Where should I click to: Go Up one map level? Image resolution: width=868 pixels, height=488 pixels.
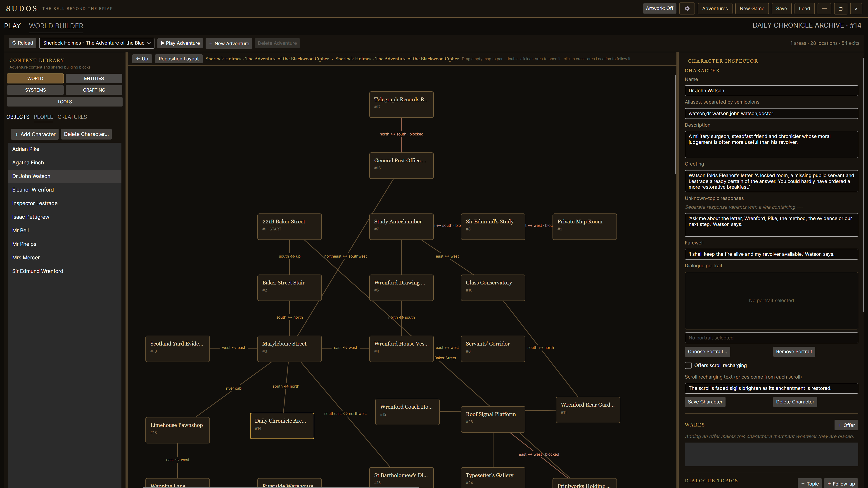pyautogui.click(x=142, y=59)
